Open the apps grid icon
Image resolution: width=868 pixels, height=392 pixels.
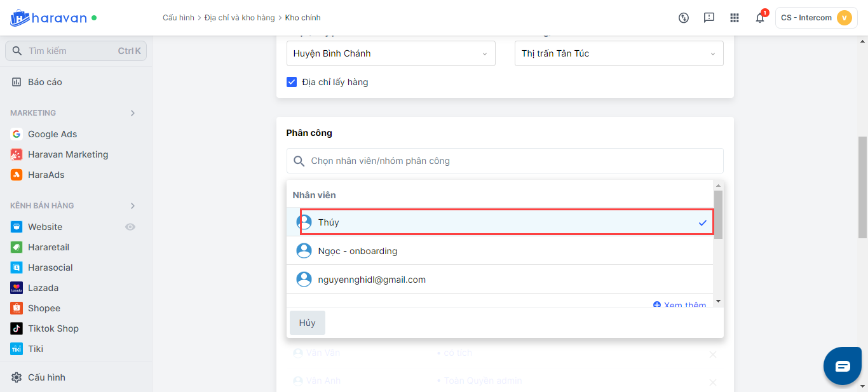click(x=735, y=18)
